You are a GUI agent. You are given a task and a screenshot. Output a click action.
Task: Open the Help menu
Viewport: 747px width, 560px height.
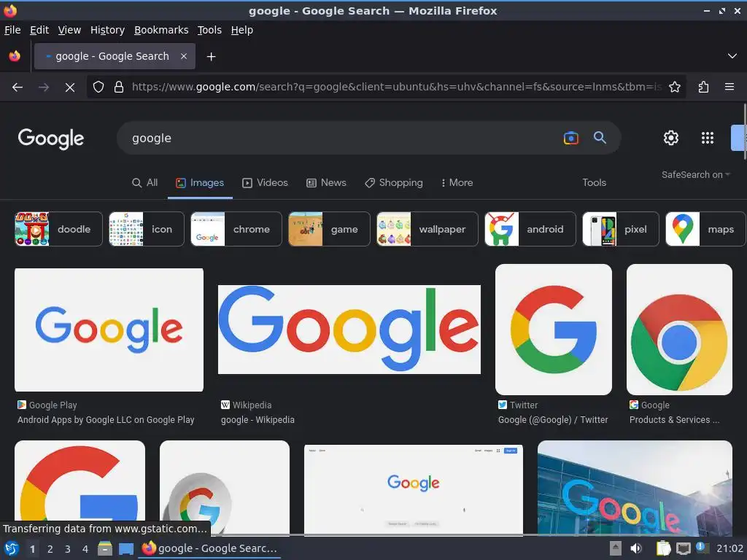[x=242, y=30]
